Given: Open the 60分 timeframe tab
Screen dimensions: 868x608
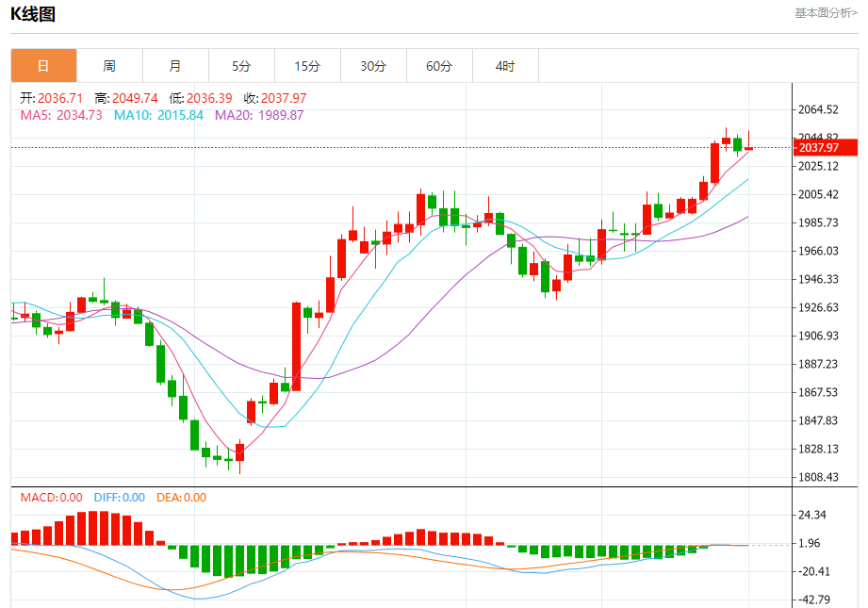Looking at the screenshot, I should pyautogui.click(x=439, y=66).
